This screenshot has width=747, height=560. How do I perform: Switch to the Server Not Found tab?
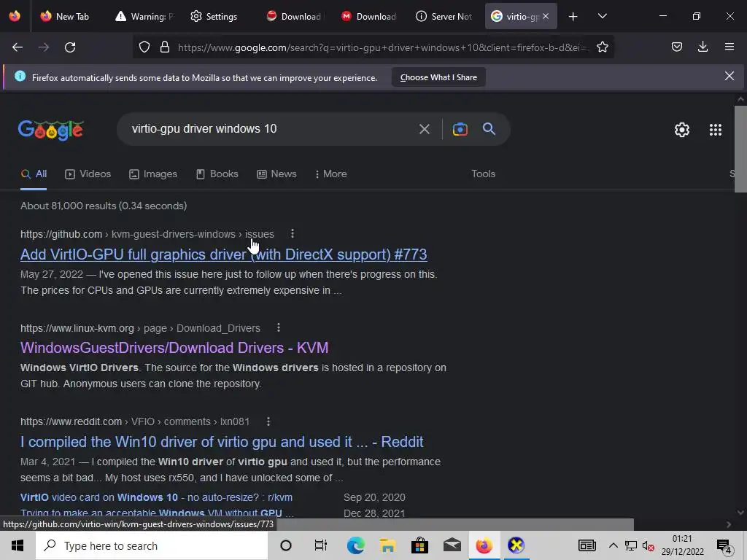(444, 17)
